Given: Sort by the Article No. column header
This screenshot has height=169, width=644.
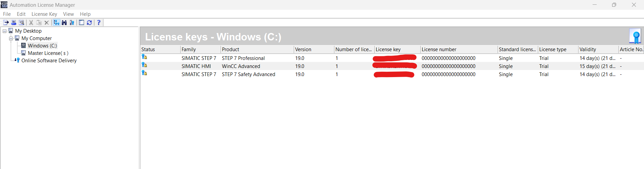Looking at the screenshot, I should [631, 49].
